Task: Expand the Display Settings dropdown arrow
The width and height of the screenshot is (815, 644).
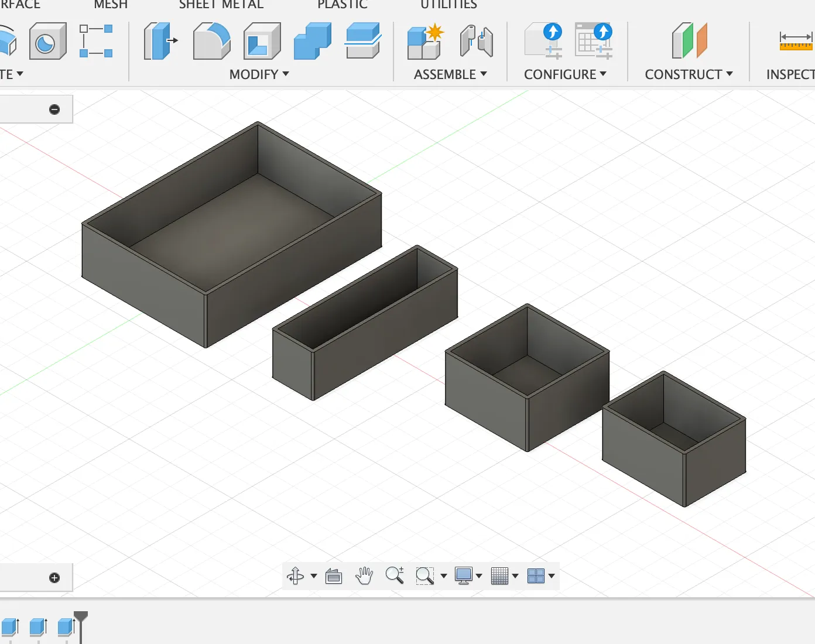Action: coord(479,576)
